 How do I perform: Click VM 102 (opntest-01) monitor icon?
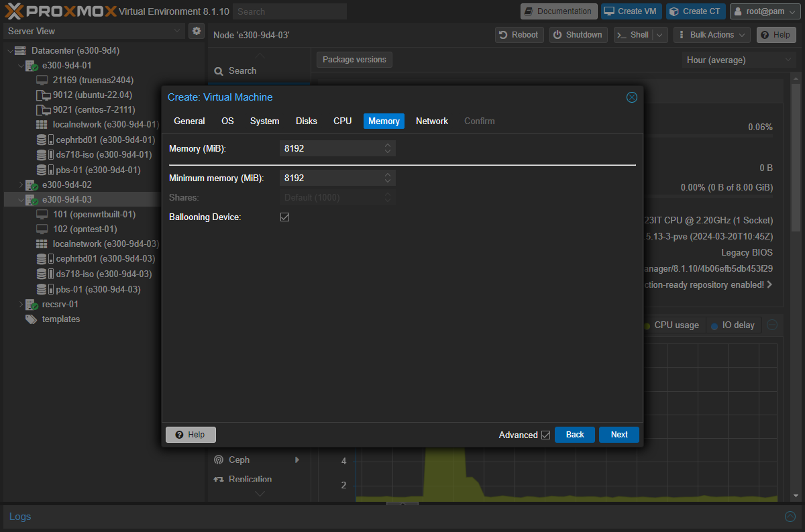point(42,229)
